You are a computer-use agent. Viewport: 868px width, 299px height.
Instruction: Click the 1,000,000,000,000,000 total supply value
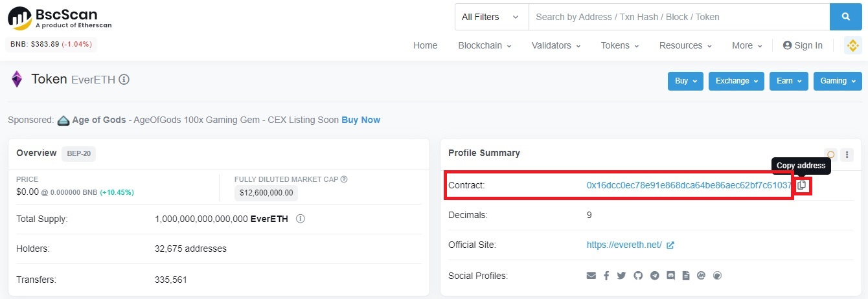pyautogui.click(x=202, y=219)
